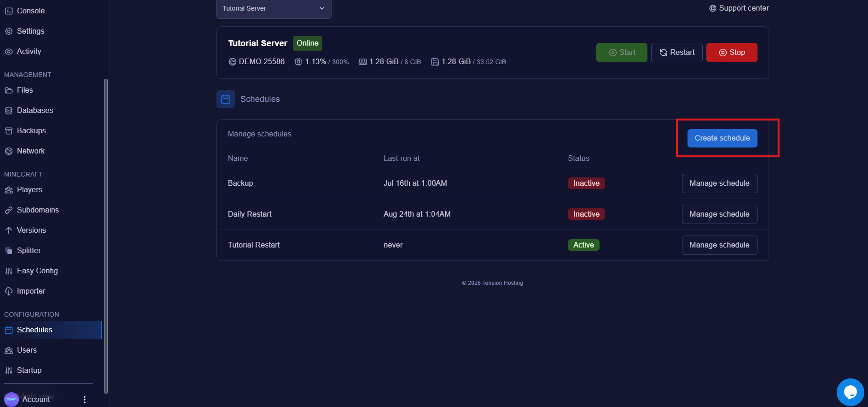Click the Online status badge
The image size is (868, 407).
tap(308, 43)
